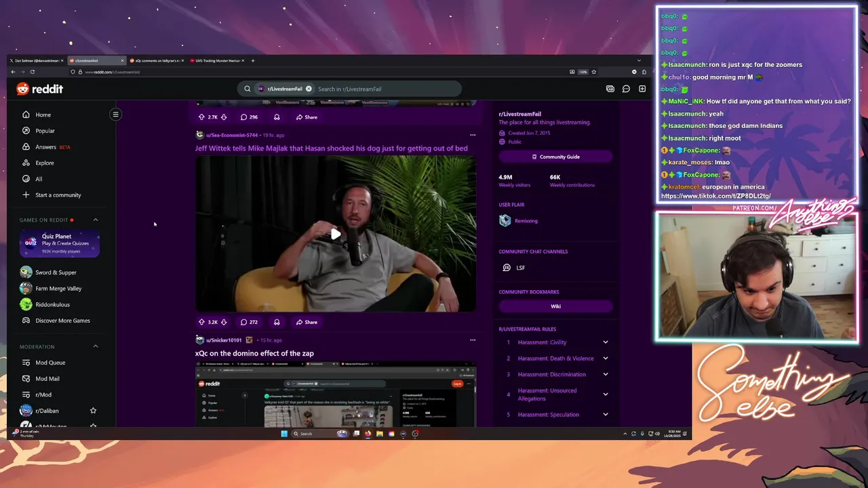Open the Wiki bookmark button
This screenshot has width=868, height=488.
click(x=555, y=306)
